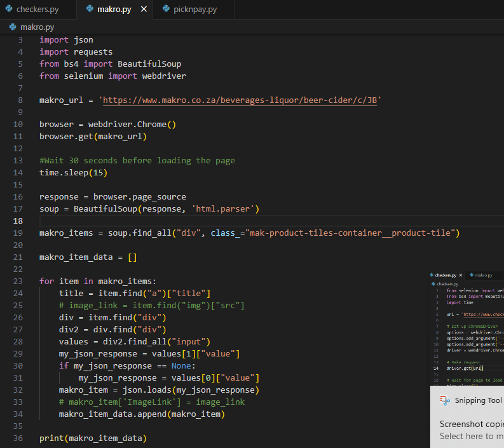Click 'makro_item_data = []' line

coord(88,257)
